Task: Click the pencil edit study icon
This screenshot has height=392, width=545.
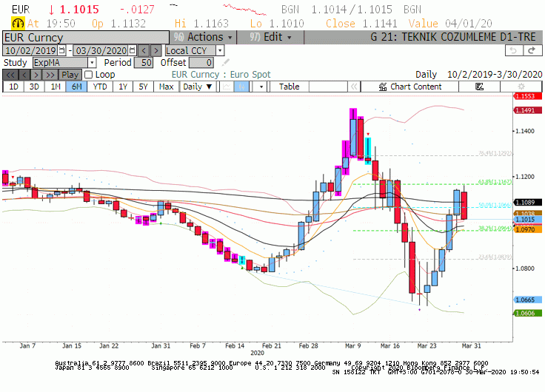Action: pyautogui.click(x=226, y=62)
